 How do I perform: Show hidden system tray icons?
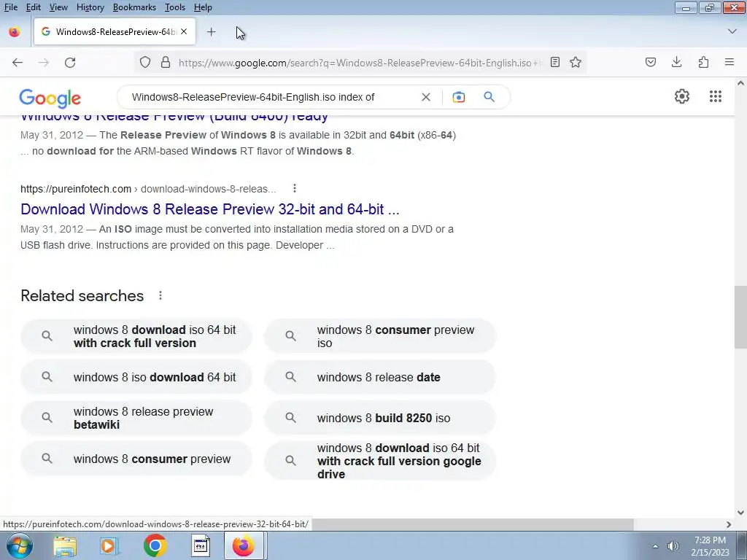[656, 546]
